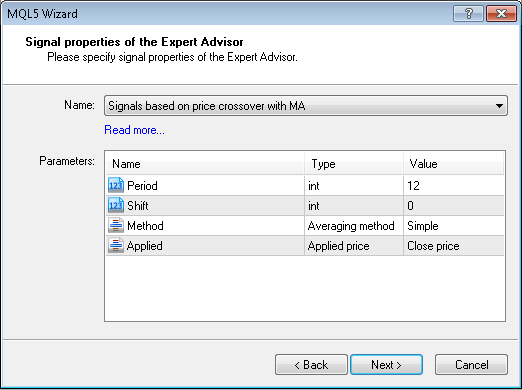Click the Period parameter integer icon
The width and height of the screenshot is (522, 390).
116,185
